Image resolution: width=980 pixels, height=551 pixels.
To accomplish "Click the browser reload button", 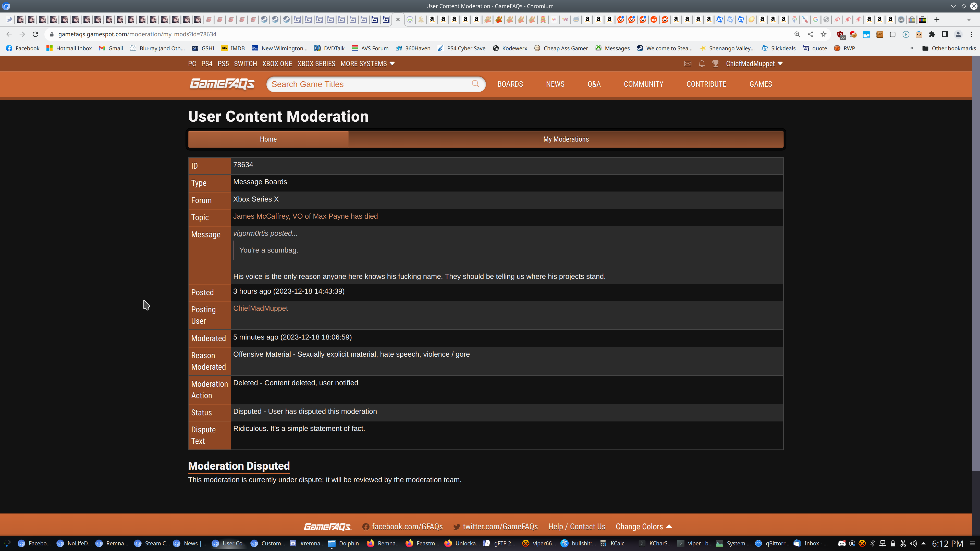I will coord(35,34).
